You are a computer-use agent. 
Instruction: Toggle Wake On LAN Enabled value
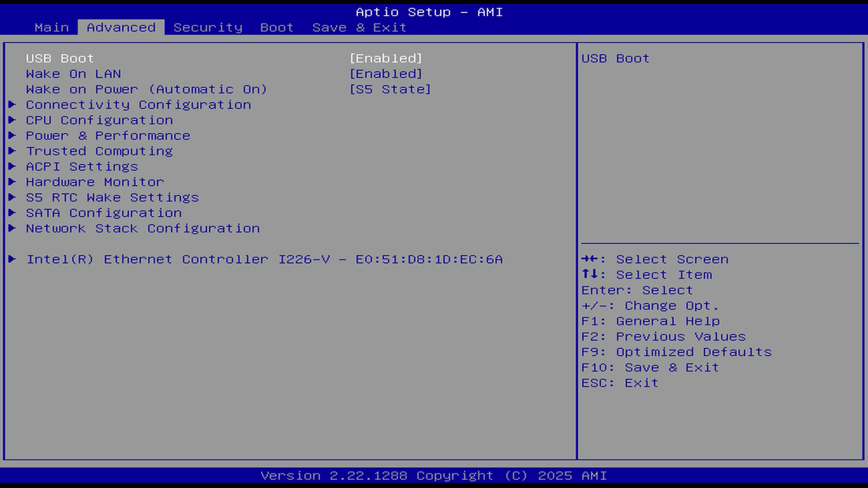pos(386,74)
